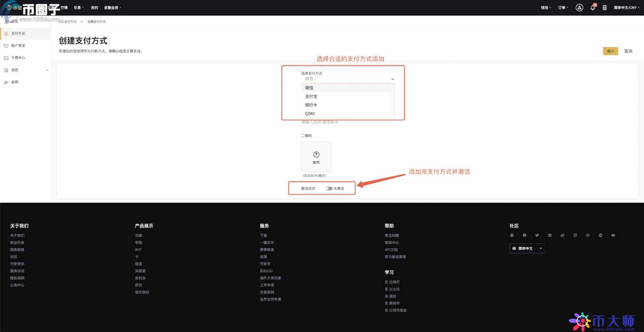The image size is (644, 332).
Task: Click the 取消 cancel button
Action: click(x=628, y=51)
